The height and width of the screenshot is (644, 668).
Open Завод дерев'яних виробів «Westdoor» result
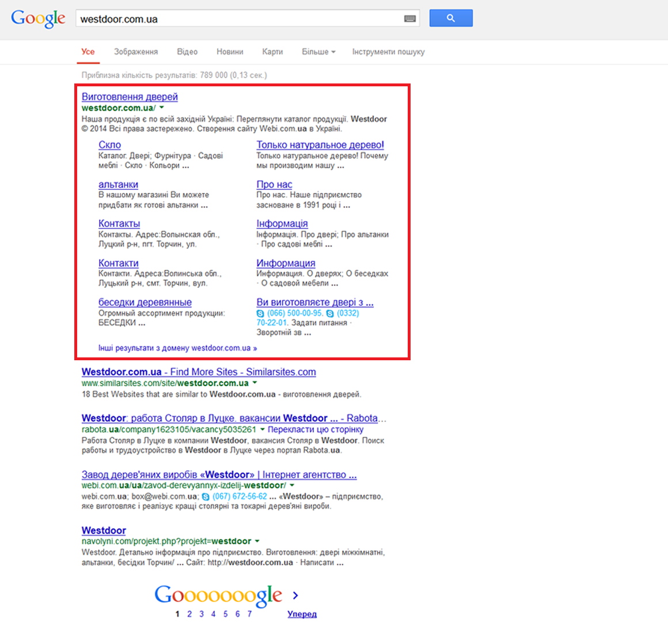[219, 474]
